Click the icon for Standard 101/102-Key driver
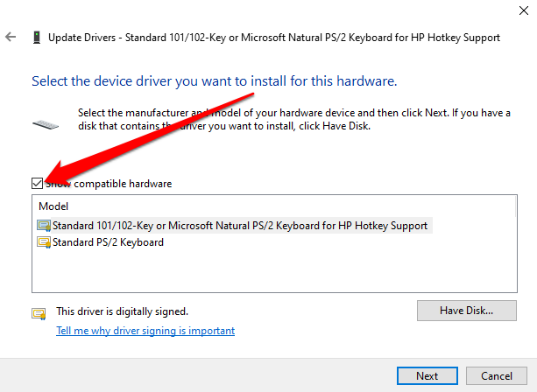Screen dimensions: 537x392 tap(44, 225)
